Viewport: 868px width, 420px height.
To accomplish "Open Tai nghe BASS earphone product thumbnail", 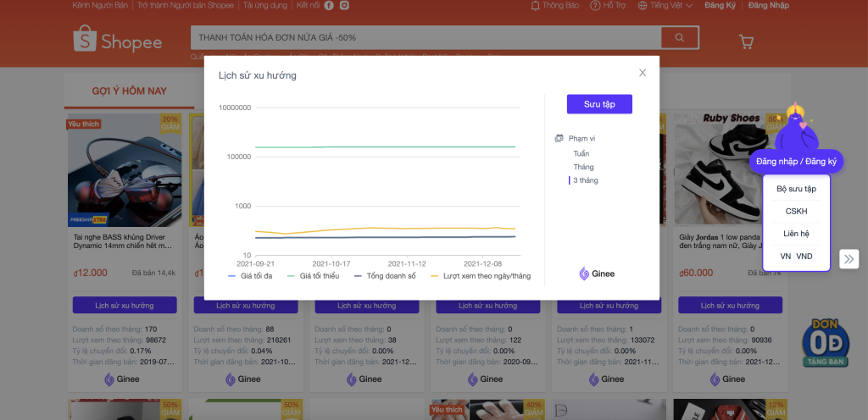I will click(125, 170).
